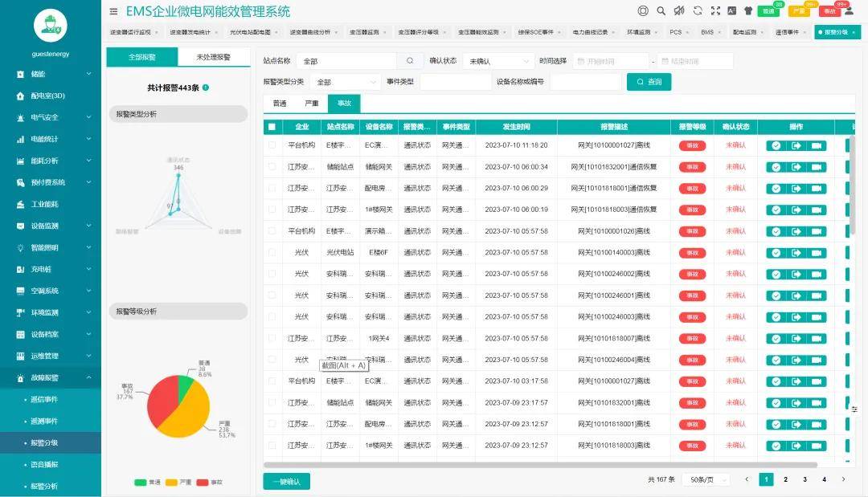Click the search magnifier icon in the header
Image resolution: width=868 pixels, height=497 pixels.
tap(661, 10)
